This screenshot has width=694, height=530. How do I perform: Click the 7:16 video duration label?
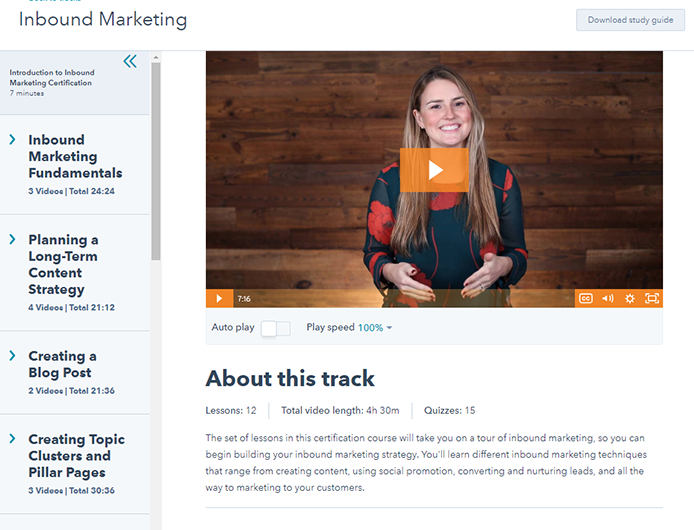point(244,299)
